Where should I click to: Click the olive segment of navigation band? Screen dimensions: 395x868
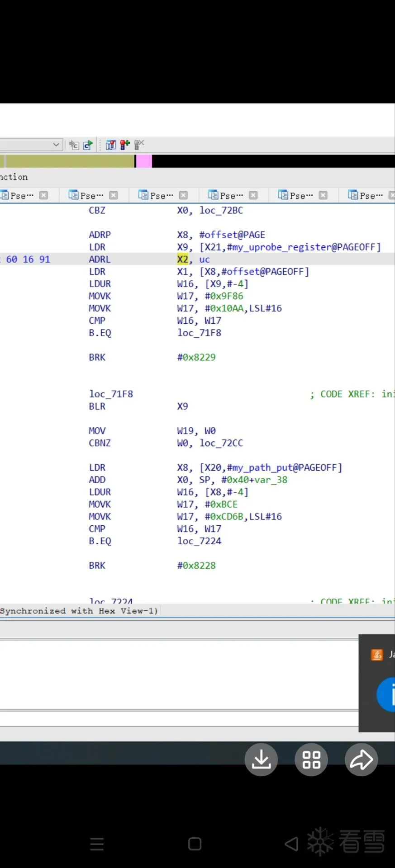click(x=70, y=161)
